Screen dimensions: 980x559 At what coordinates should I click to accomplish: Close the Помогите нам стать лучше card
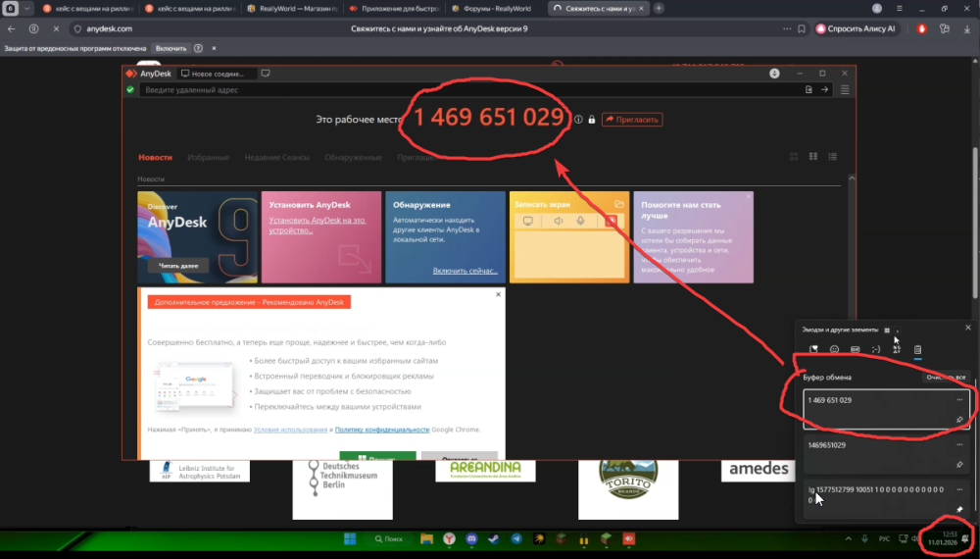click(x=748, y=196)
